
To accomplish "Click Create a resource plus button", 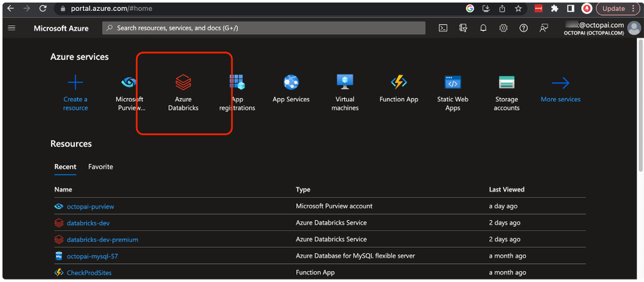I will pos(75,83).
